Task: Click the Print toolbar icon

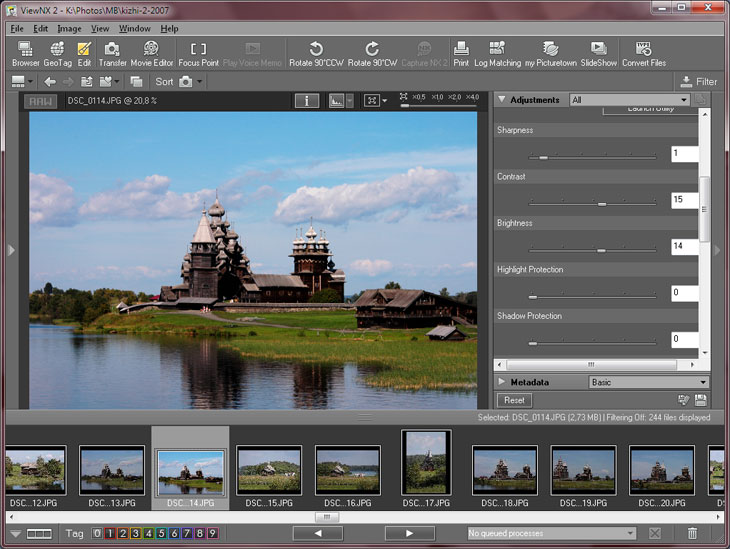Action: point(461,54)
